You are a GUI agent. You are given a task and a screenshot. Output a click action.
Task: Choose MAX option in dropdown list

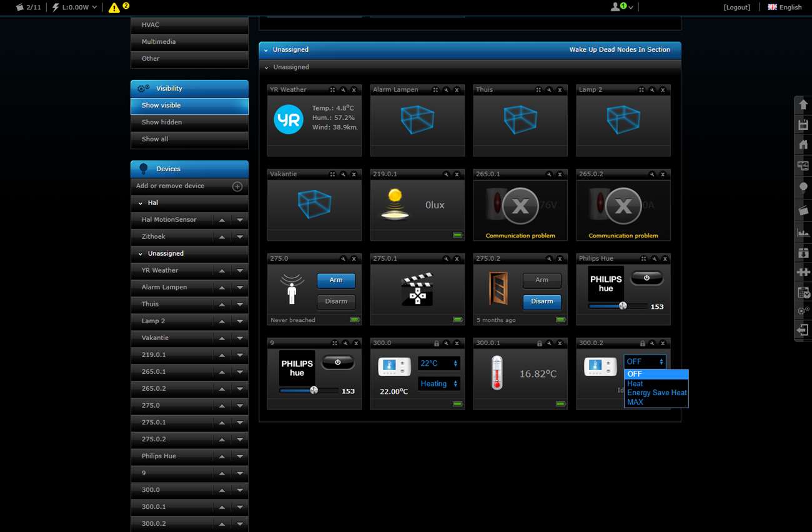click(x=635, y=403)
